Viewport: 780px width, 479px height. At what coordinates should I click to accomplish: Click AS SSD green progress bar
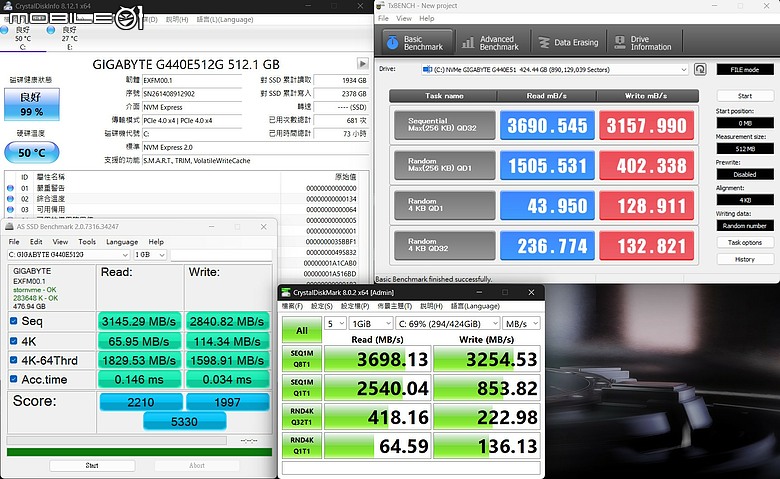pos(139,452)
